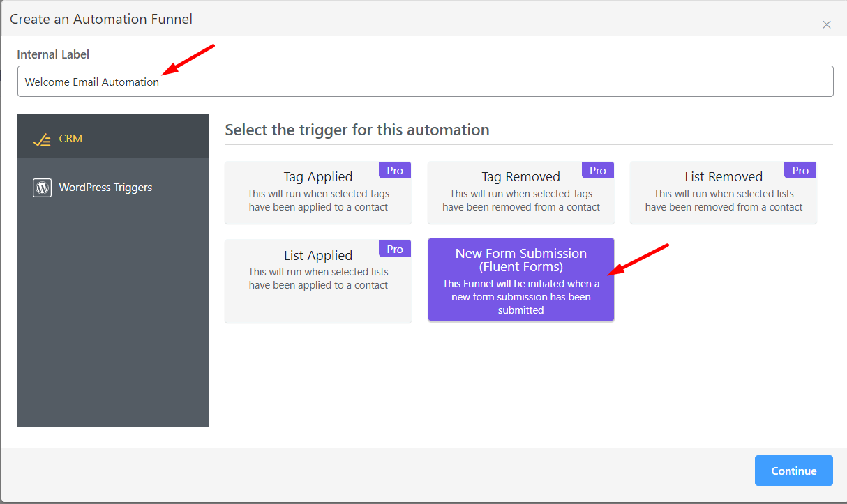This screenshot has height=504, width=847.
Task: Click the Pro badge on List Removed
Action: [800, 169]
